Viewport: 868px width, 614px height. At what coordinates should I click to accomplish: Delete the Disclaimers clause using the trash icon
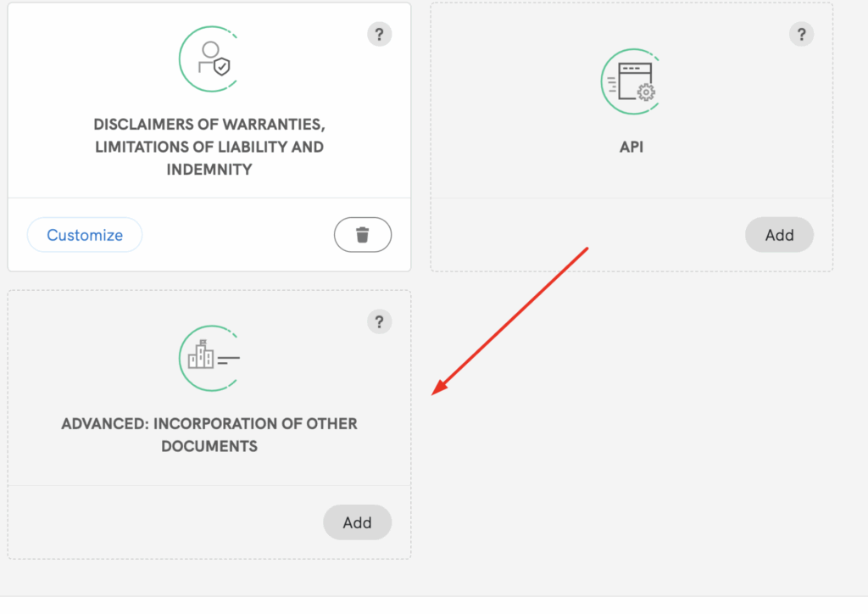[x=363, y=235]
